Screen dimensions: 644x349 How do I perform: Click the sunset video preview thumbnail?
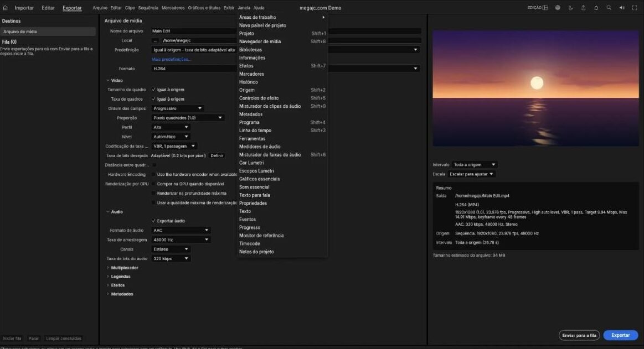[535, 88]
